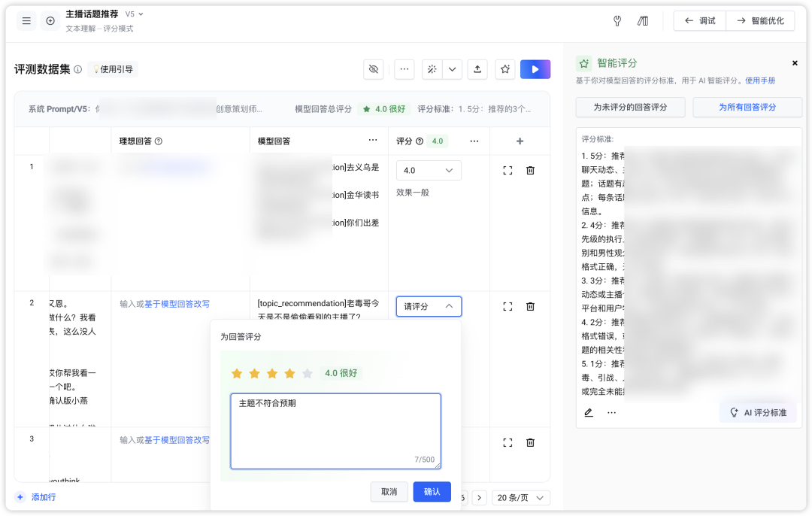Image resolution: width=812 pixels, height=516 pixels.
Task: Click the 为所有回答评分 button
Action: 747,108
